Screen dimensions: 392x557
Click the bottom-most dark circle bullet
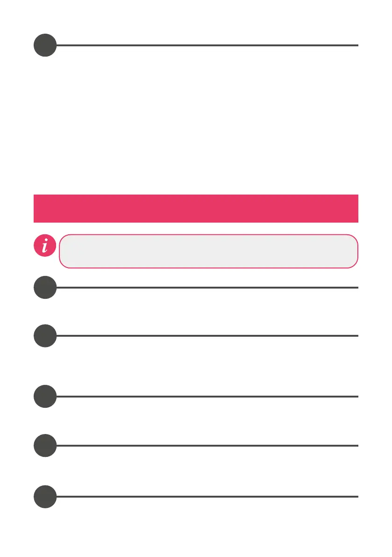click(x=45, y=496)
